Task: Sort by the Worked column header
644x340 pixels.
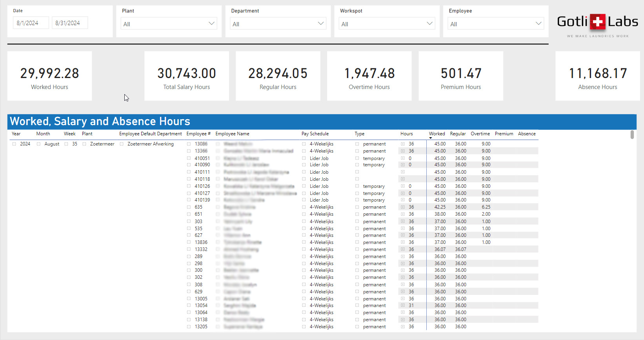Action: tap(437, 134)
